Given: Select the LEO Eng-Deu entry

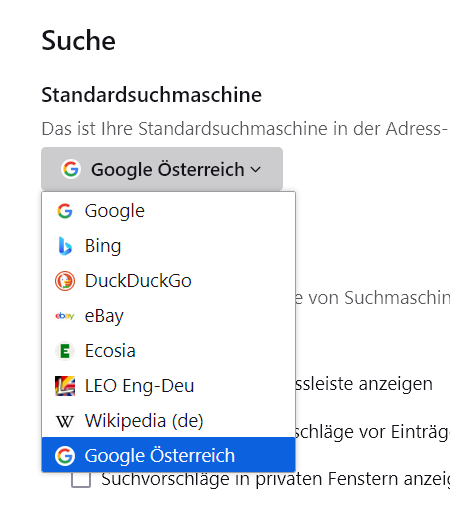Looking at the screenshot, I should pyautogui.click(x=168, y=386).
